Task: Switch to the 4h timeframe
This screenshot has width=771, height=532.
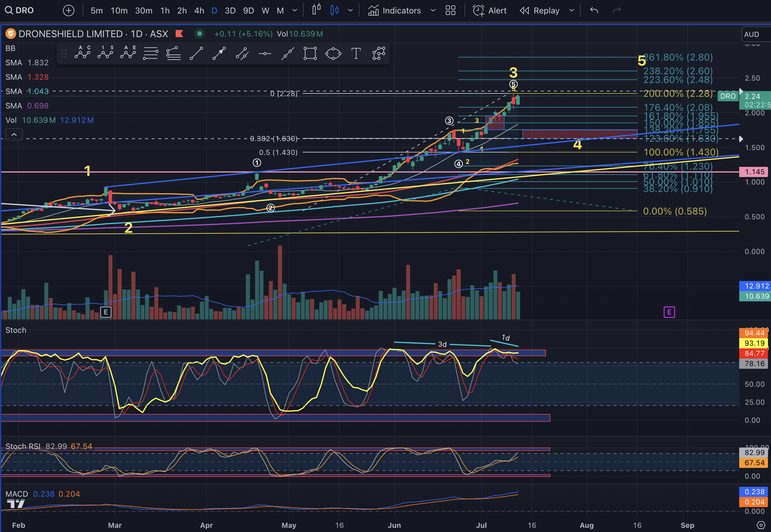Action: (199, 10)
